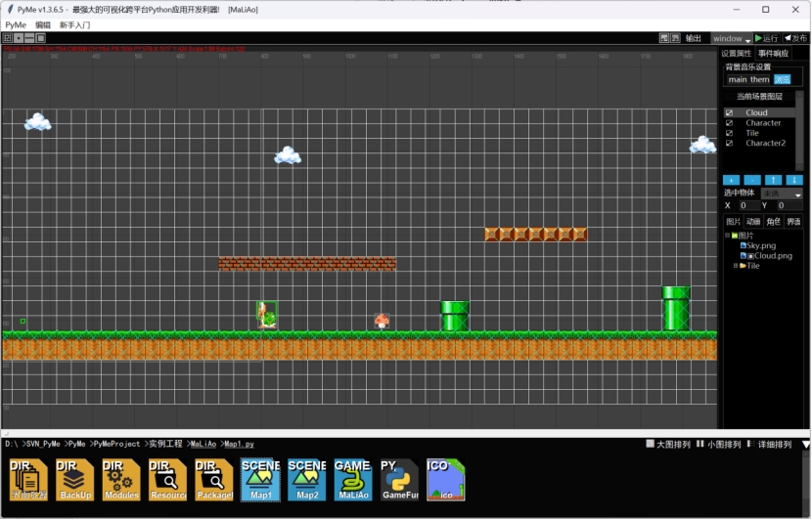Switch to the 界面 resource tab

click(x=793, y=222)
